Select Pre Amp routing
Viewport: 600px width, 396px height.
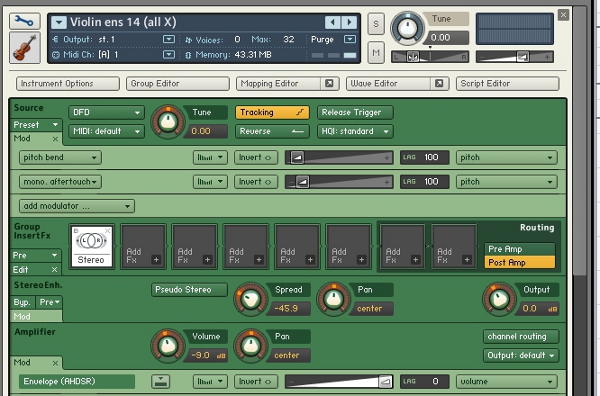coord(519,249)
